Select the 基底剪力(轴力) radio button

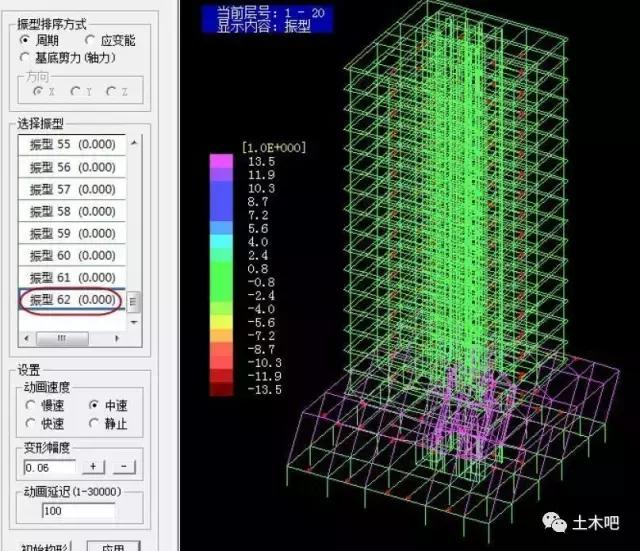[x=24, y=58]
